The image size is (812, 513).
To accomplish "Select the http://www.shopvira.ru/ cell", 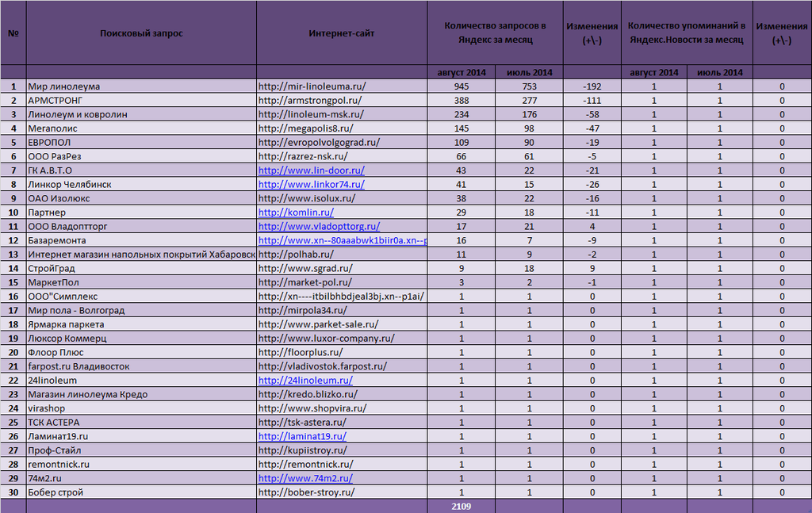I will tap(342, 408).
